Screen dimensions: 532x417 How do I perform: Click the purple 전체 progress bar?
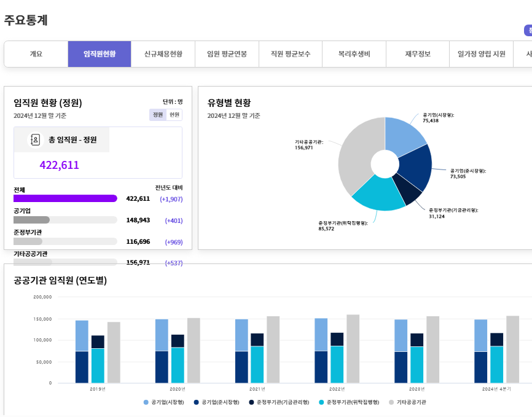pyautogui.click(x=66, y=198)
